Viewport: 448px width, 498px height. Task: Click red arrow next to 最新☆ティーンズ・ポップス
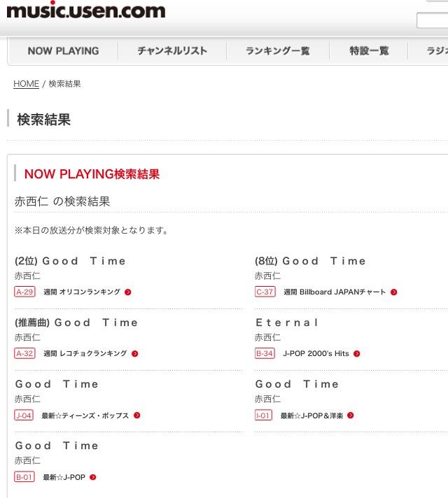click(137, 415)
